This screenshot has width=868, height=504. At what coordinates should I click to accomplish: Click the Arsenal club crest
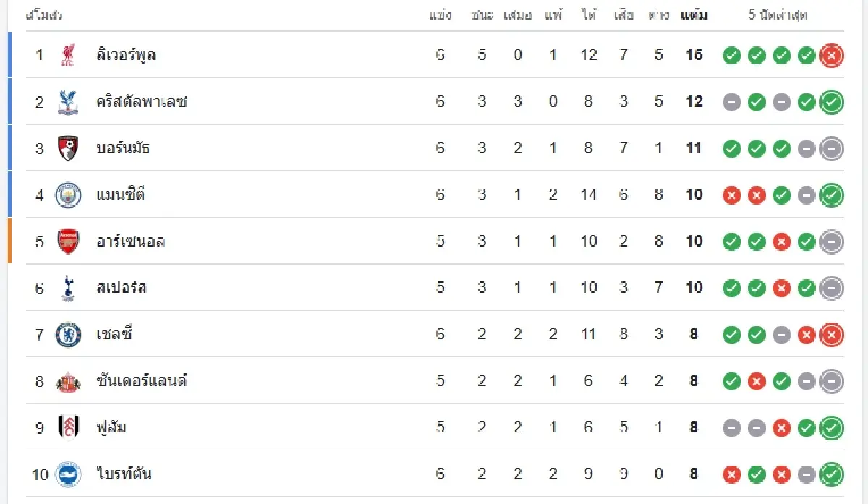(x=68, y=242)
